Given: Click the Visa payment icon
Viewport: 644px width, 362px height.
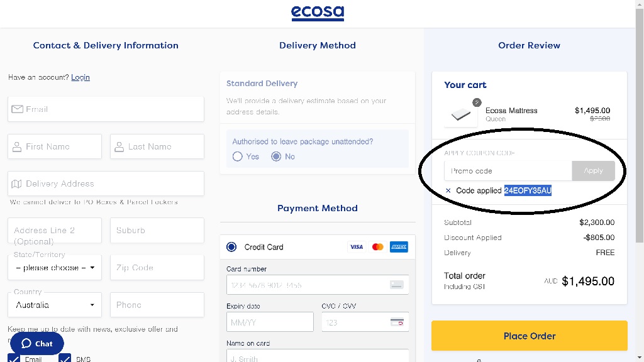Looking at the screenshot, I should [x=357, y=247].
